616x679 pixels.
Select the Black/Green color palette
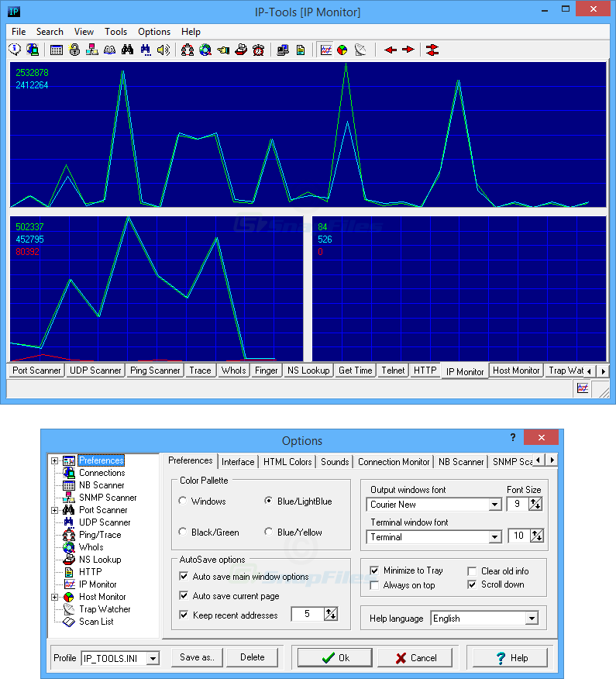point(208,533)
